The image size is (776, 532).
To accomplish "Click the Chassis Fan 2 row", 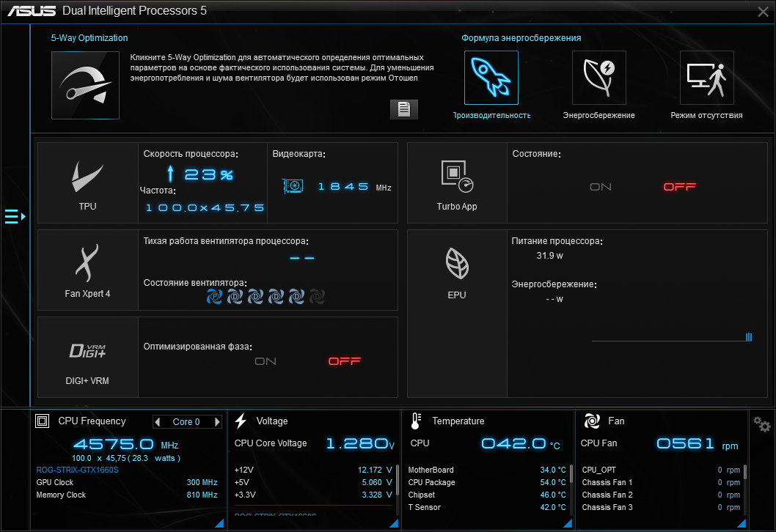I will (661, 495).
